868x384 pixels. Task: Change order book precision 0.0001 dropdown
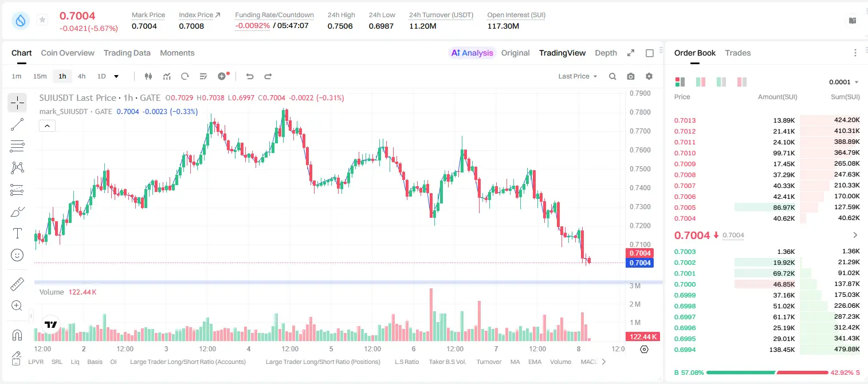pos(844,82)
